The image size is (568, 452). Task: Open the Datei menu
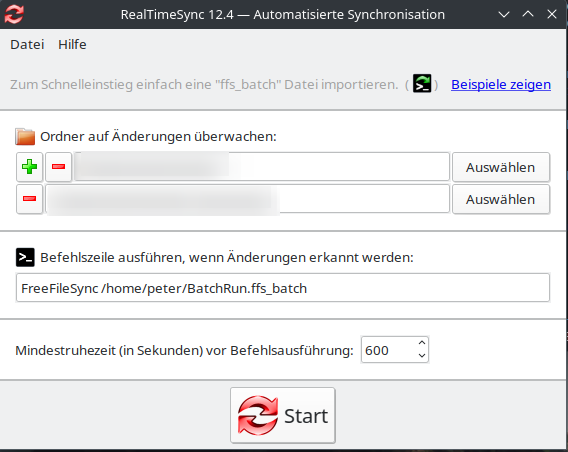tap(27, 45)
